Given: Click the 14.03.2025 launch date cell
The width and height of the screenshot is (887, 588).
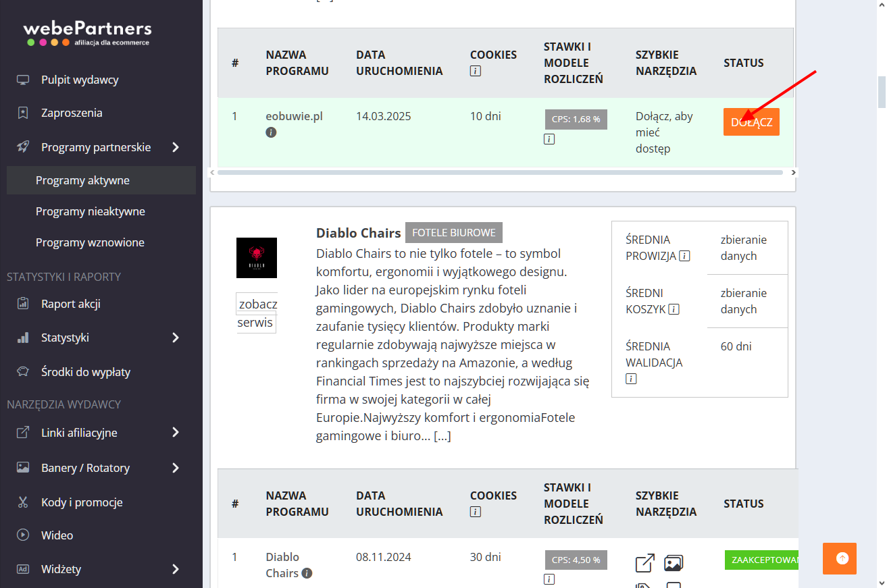Looking at the screenshot, I should pos(384,116).
